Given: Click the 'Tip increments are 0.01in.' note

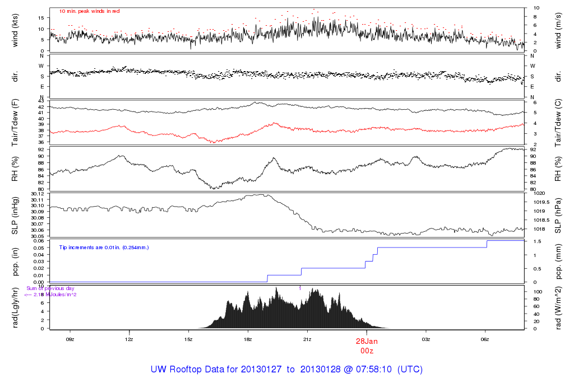Looking at the screenshot, I should pos(104,248).
